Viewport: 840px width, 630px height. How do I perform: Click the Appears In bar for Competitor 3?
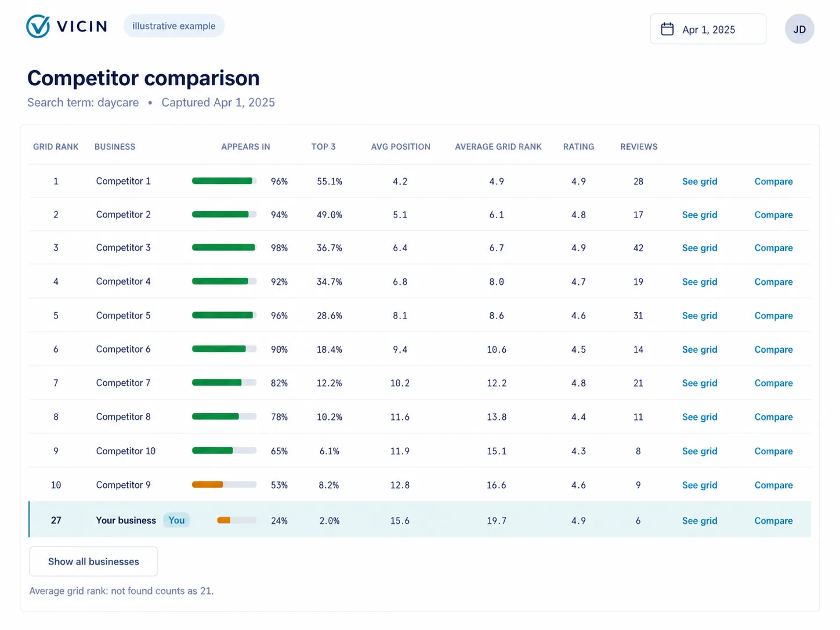tap(224, 248)
